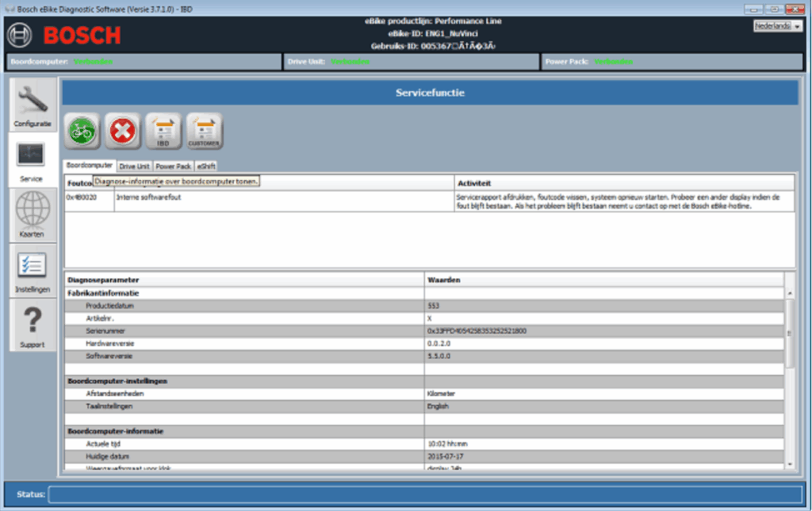Switch to the eShift tab
Viewport: 812px width, 511px height.
(x=206, y=166)
